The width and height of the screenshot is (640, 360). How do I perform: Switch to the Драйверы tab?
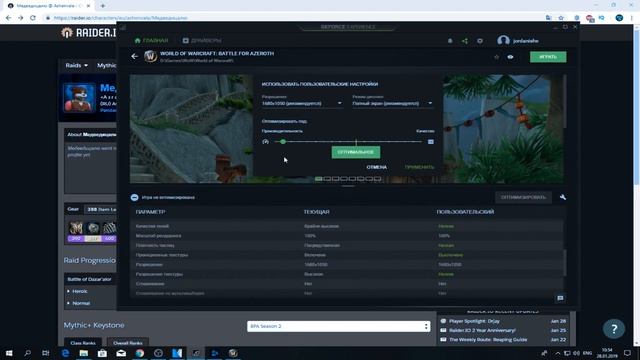pyautogui.click(x=202, y=40)
